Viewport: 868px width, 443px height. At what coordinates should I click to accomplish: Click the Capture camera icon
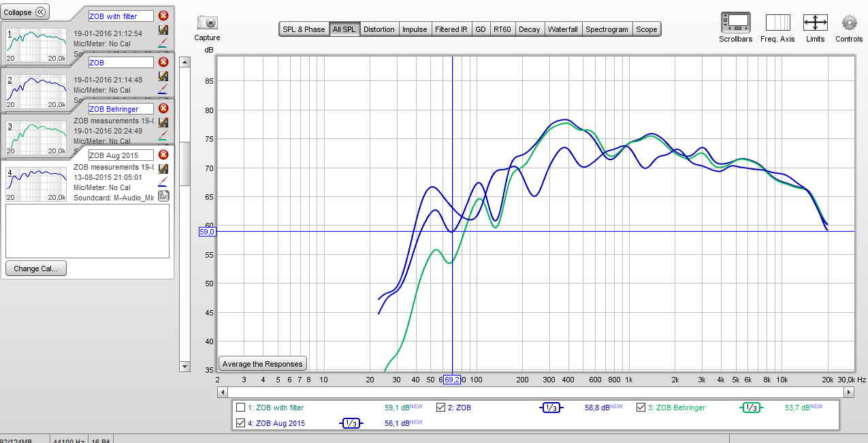(x=207, y=22)
